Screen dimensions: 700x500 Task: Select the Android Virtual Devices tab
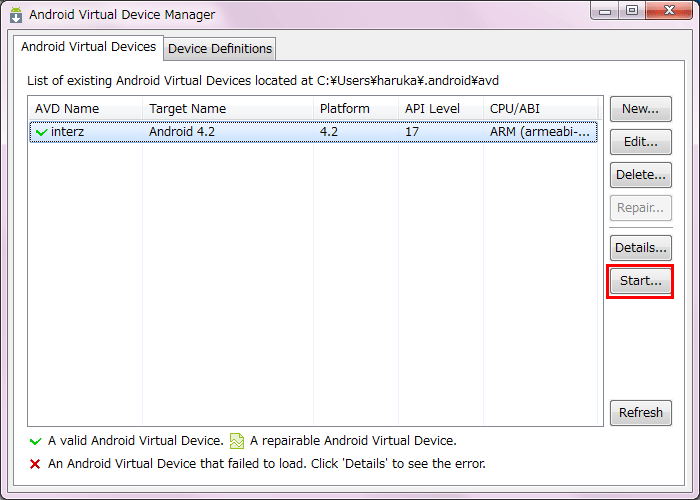point(88,47)
